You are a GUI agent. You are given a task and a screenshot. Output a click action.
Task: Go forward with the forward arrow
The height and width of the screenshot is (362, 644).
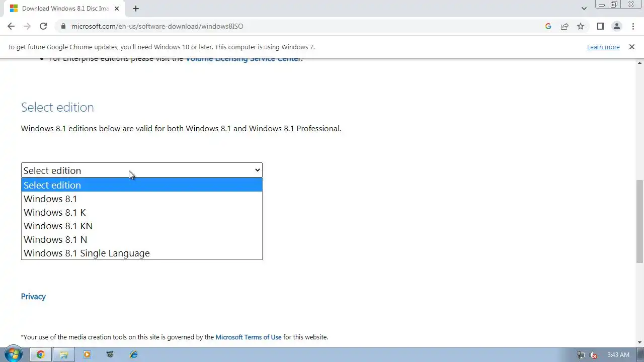click(x=27, y=26)
